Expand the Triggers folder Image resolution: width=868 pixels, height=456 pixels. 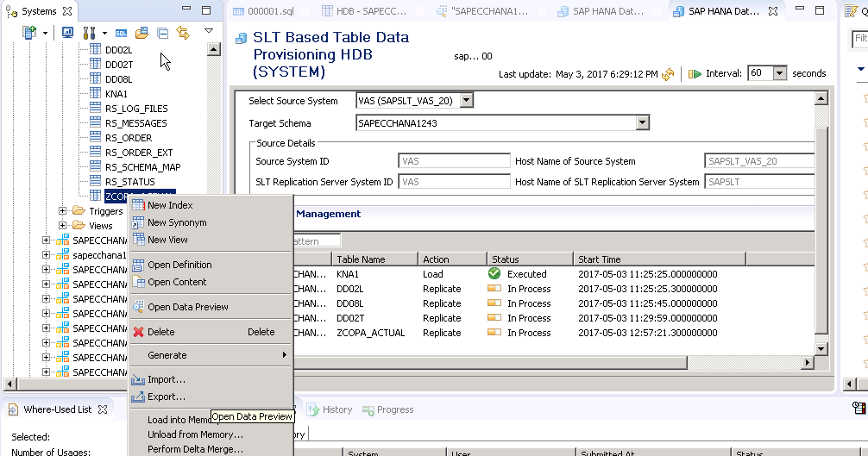pyautogui.click(x=62, y=210)
